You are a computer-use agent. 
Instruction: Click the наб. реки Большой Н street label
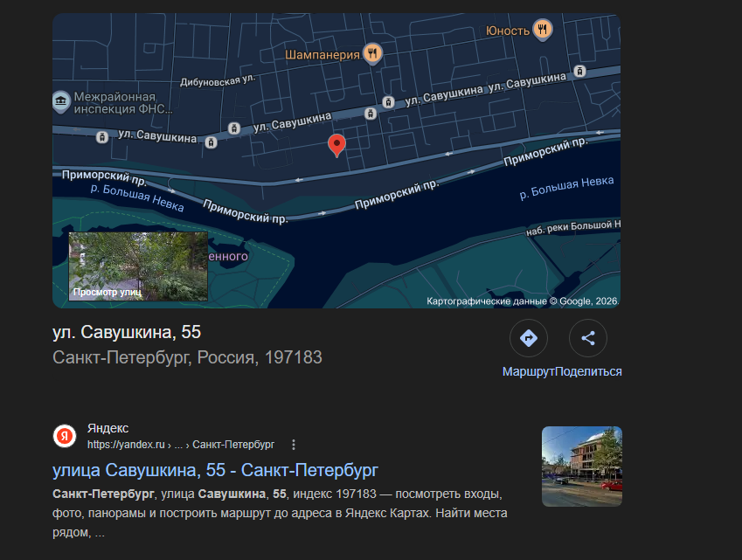tap(573, 227)
